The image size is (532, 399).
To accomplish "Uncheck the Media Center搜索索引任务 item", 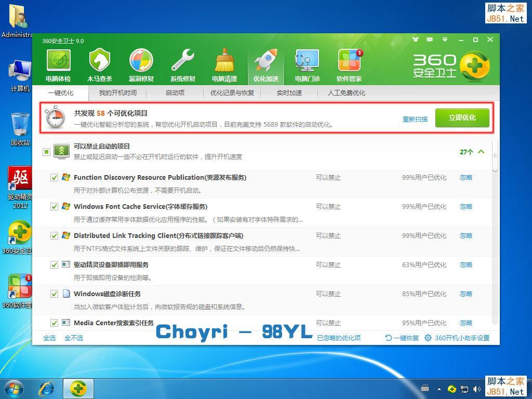I will coord(54,323).
